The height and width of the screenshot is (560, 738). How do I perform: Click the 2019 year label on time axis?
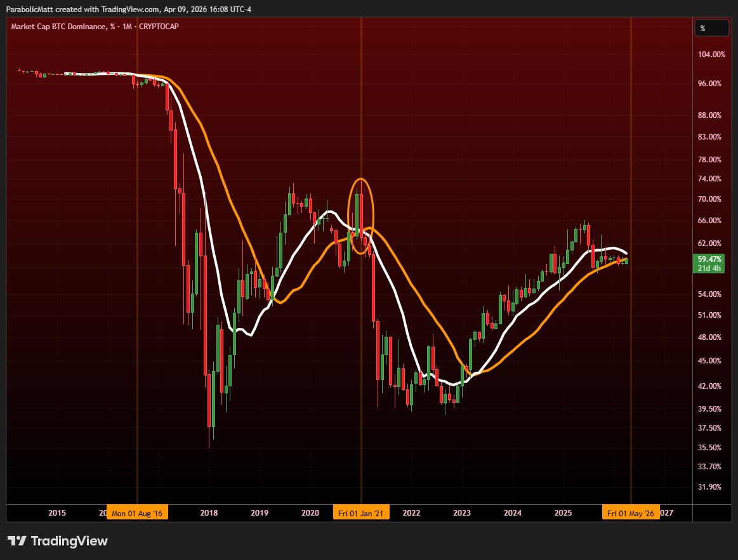click(x=260, y=513)
